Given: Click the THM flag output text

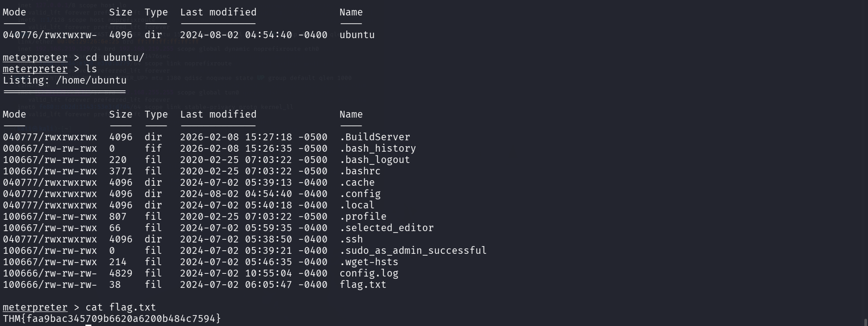Looking at the screenshot, I should [x=112, y=319].
